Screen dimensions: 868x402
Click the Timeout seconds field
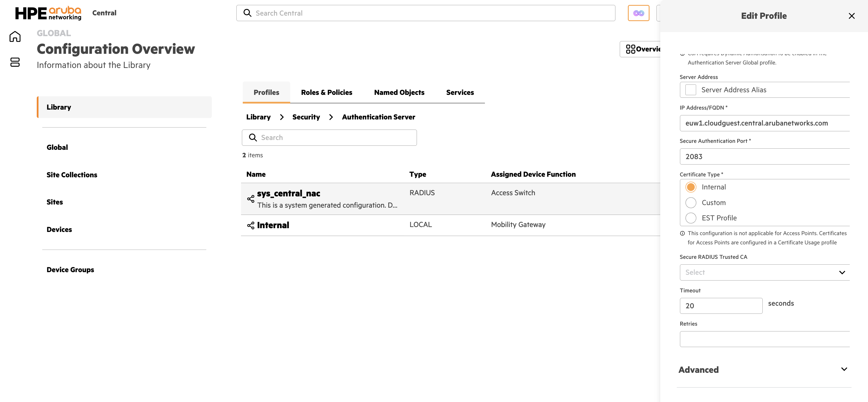tap(721, 306)
